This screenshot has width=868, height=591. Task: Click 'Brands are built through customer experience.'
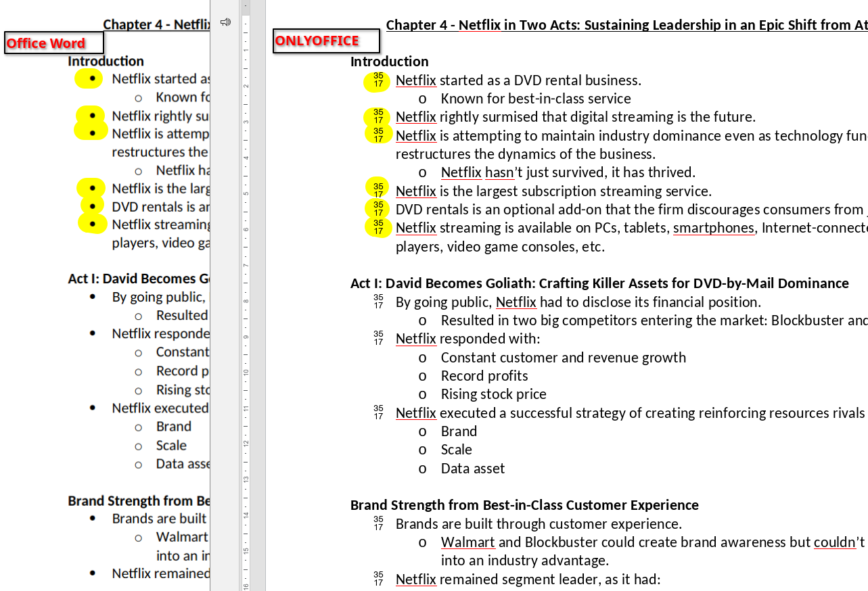point(539,524)
